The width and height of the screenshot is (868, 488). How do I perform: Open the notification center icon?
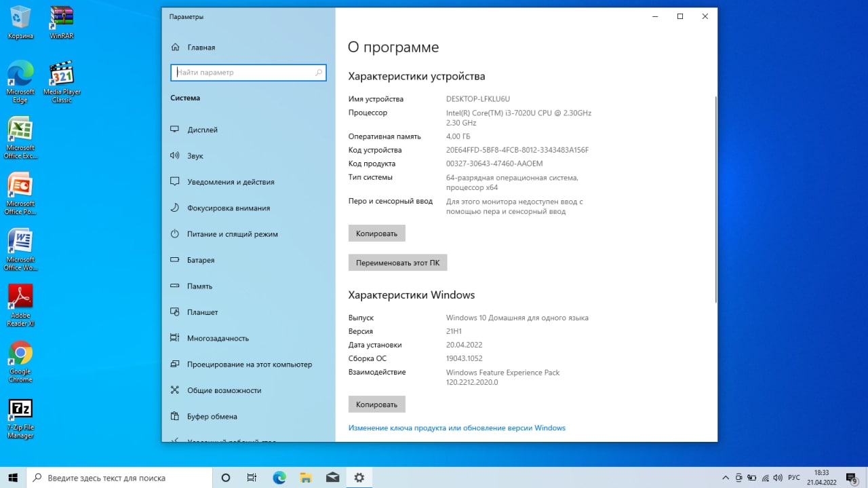pyautogui.click(x=852, y=477)
